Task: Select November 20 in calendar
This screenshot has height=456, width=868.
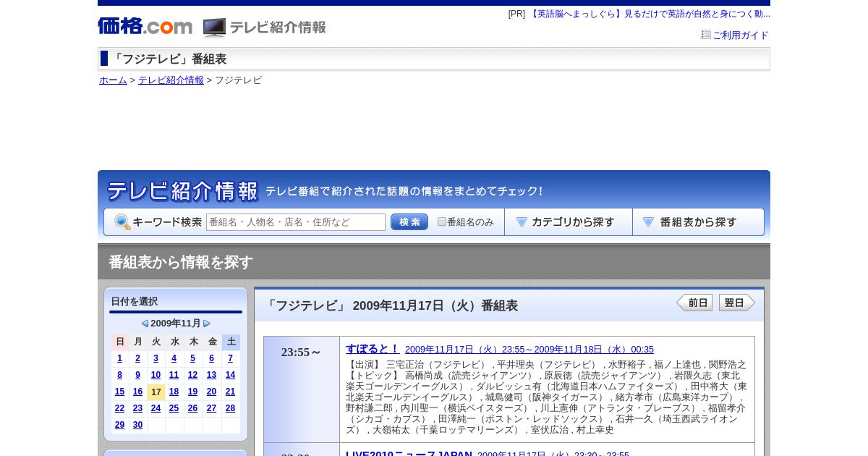Action: pos(211,392)
